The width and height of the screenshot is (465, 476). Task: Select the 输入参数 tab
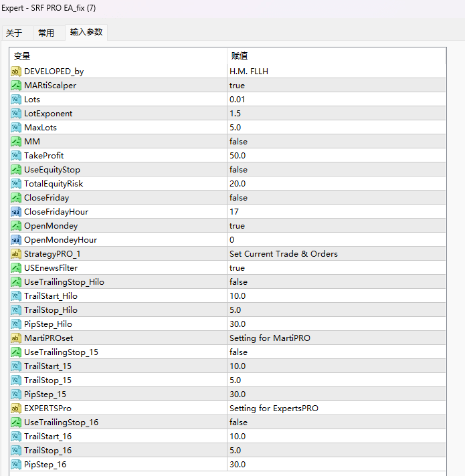point(86,32)
